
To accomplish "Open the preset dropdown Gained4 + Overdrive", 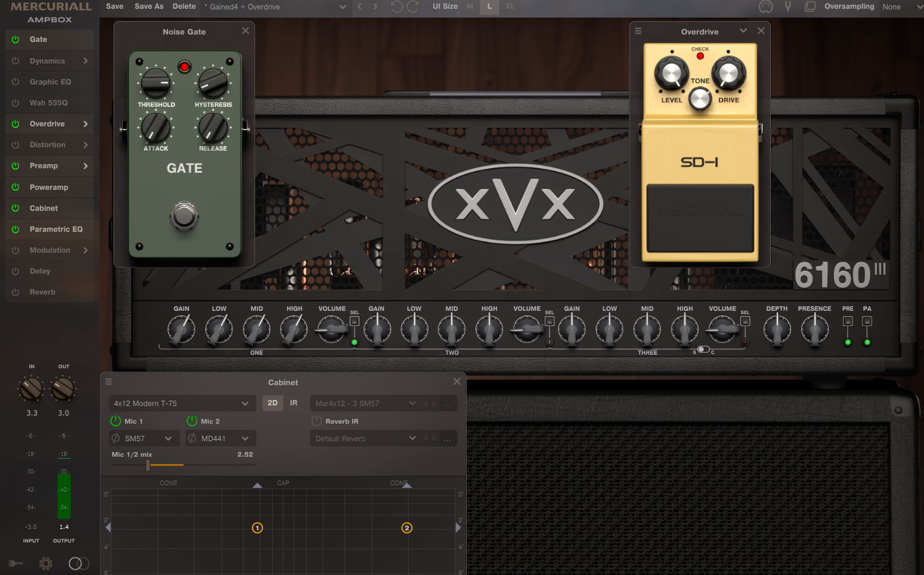I will 275,7.
